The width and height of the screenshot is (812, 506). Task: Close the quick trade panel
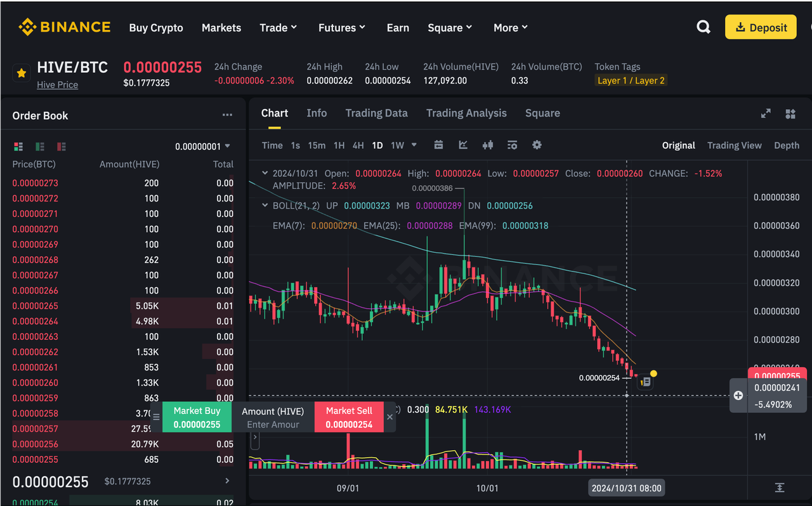(x=390, y=417)
